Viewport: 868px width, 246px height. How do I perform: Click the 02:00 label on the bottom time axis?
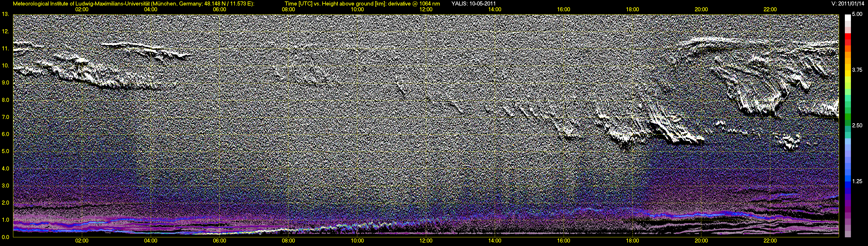point(82,241)
